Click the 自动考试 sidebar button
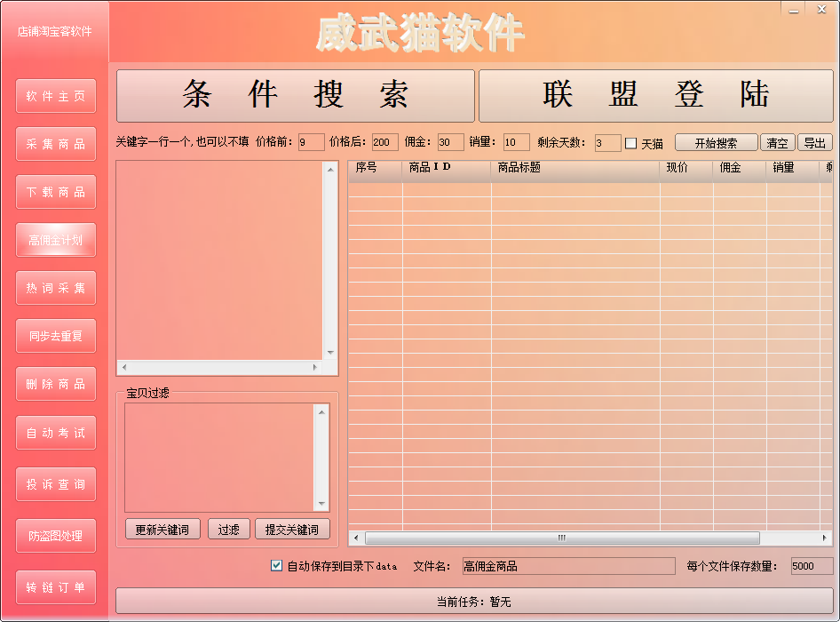840x622 pixels. pos(56,433)
